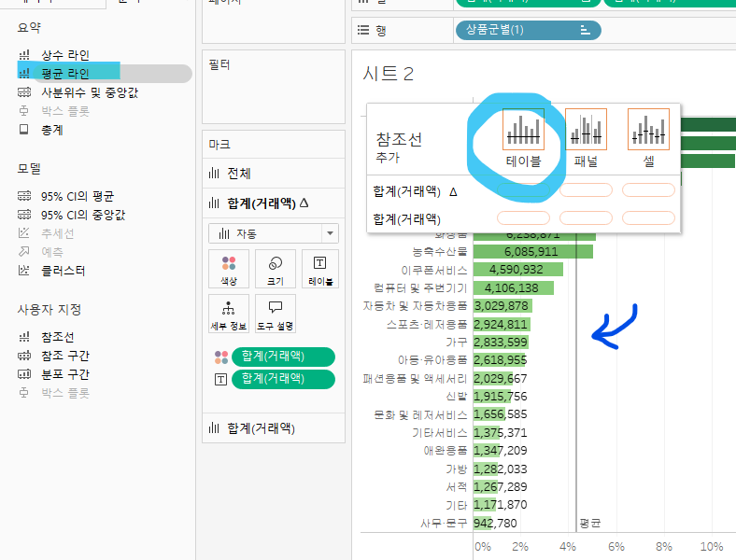The image size is (736, 560).
Task: Click the 농축수산물 row label
Action: [x=440, y=252]
